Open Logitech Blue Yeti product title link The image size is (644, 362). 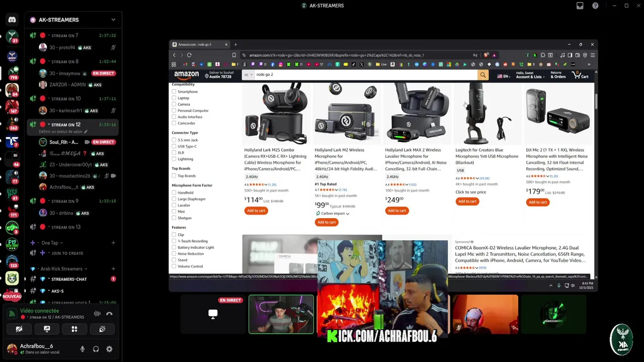[487, 156]
